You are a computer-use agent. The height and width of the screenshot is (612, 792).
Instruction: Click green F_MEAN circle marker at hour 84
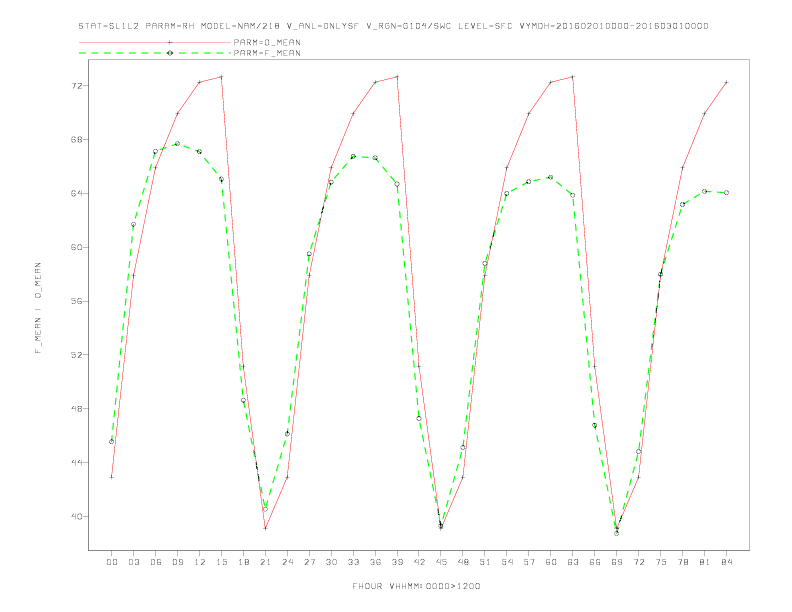[x=727, y=192]
